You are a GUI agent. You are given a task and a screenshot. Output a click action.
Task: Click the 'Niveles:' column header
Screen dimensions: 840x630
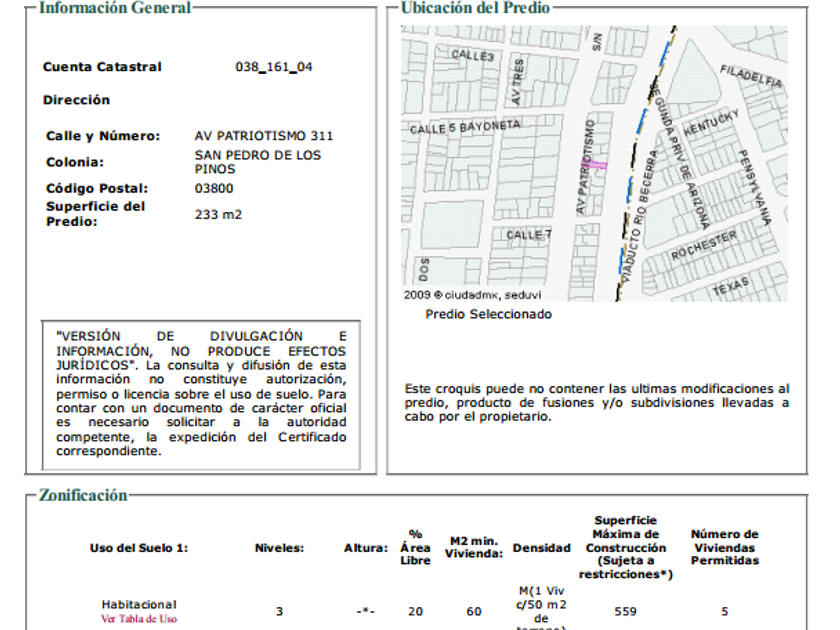(279, 548)
